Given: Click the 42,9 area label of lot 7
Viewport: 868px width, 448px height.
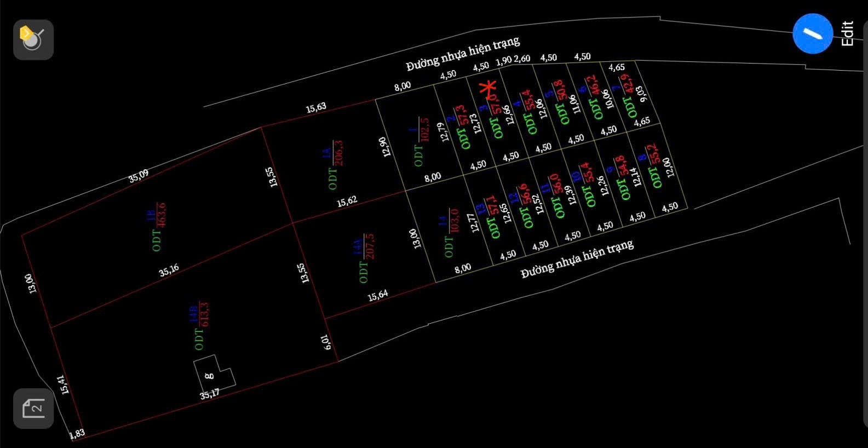Looking at the screenshot, I should point(626,88).
